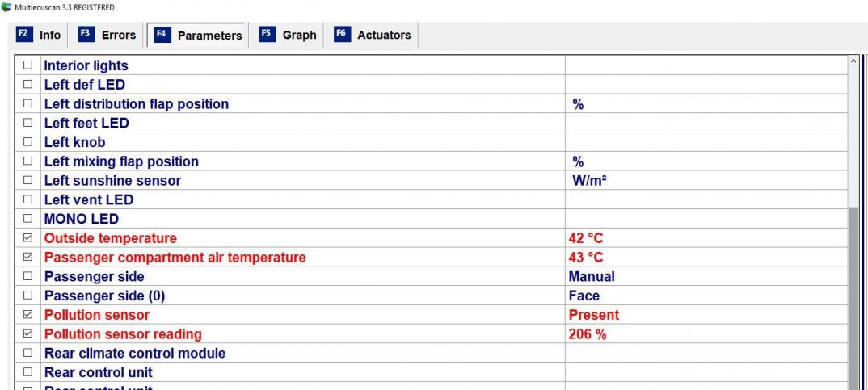Image resolution: width=868 pixels, height=390 pixels.
Task: Click the F6 key icon for Actuators
Action: (342, 34)
